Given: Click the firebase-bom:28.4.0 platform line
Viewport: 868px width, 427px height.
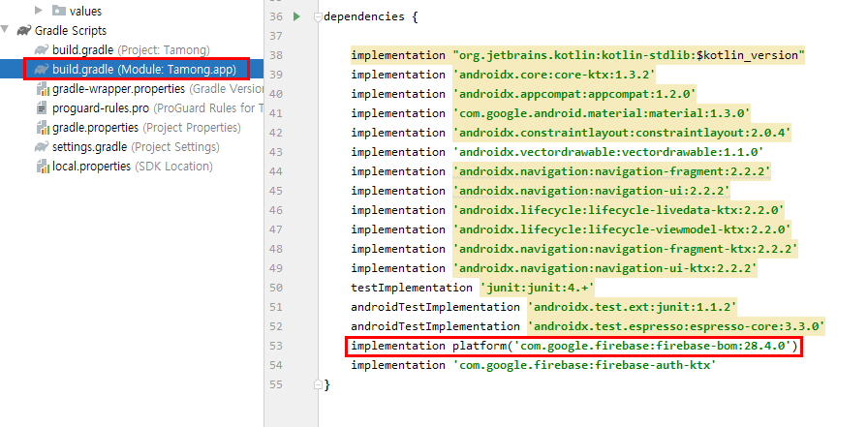Looking at the screenshot, I should click(573, 347).
